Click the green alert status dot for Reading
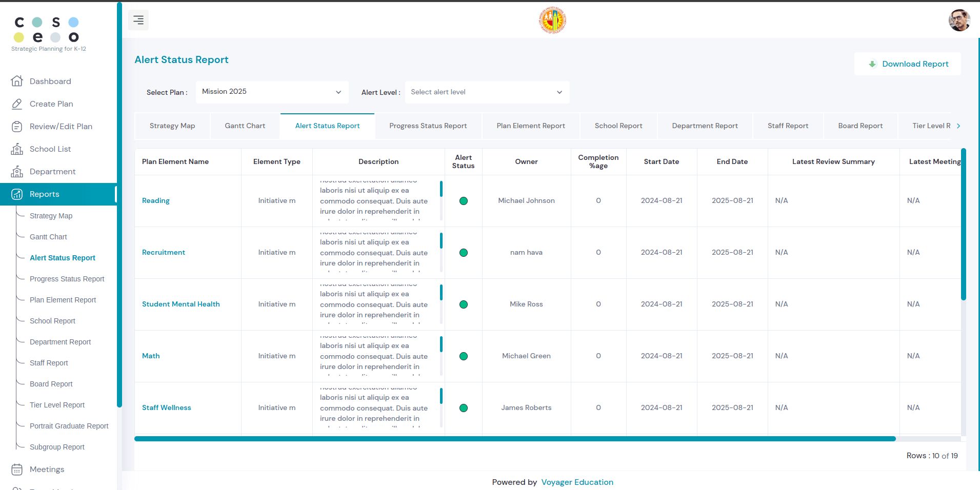 pyautogui.click(x=464, y=201)
